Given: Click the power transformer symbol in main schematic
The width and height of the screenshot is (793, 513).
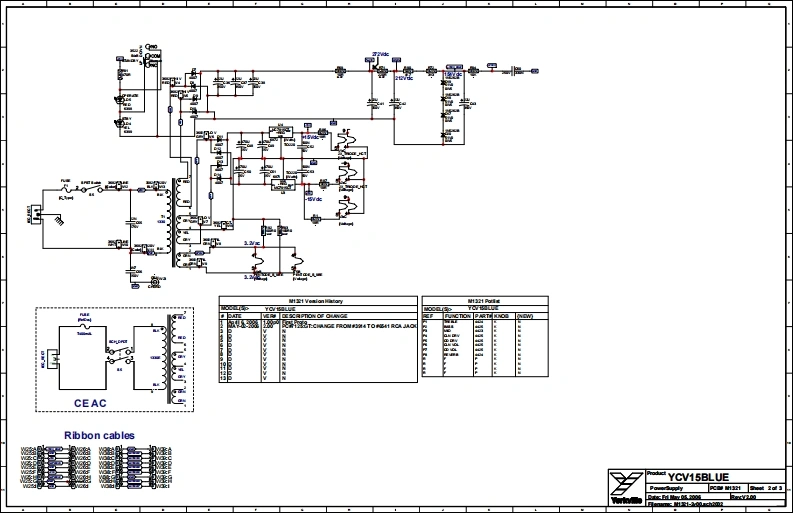Looking at the screenshot, I should click(x=181, y=222).
